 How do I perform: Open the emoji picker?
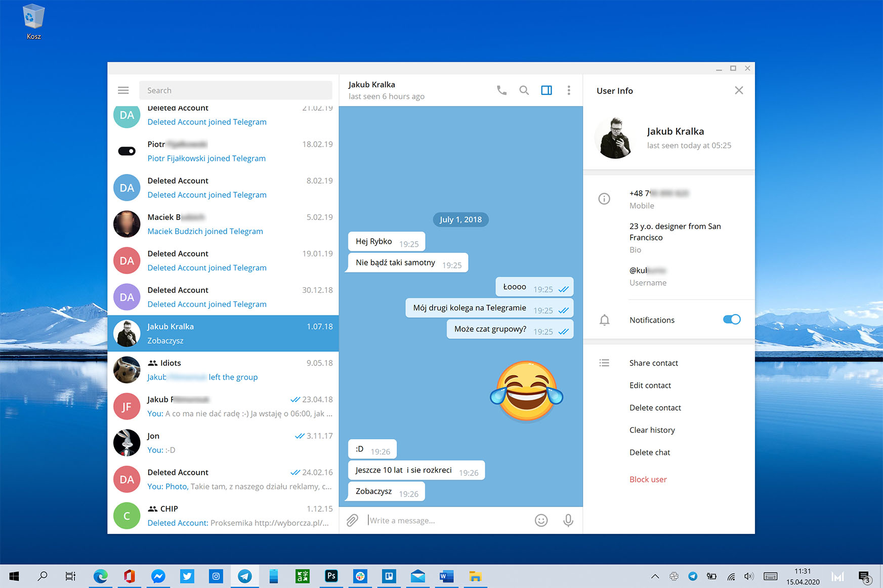(541, 520)
